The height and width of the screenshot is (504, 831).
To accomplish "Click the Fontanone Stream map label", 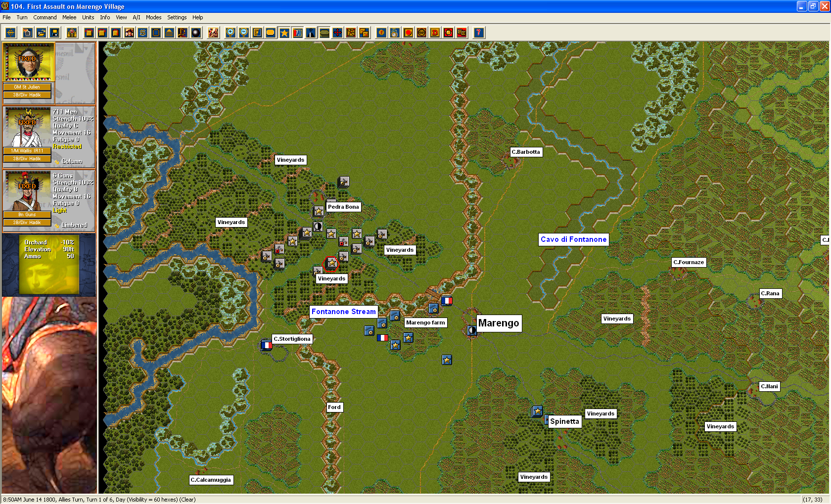I will [x=344, y=312].
